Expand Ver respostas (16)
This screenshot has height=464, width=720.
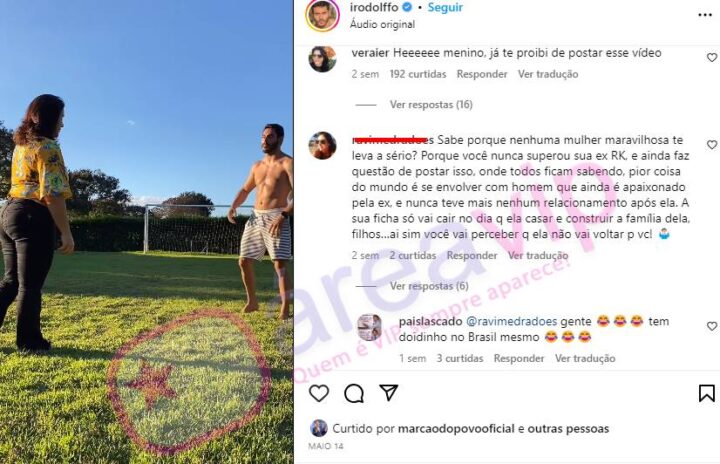tap(431, 105)
